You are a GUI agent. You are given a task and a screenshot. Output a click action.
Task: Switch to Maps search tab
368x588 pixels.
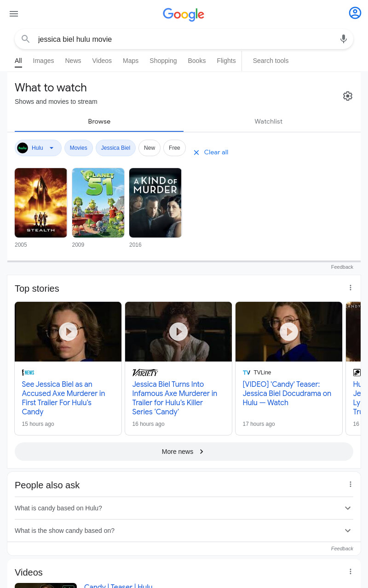tap(131, 61)
